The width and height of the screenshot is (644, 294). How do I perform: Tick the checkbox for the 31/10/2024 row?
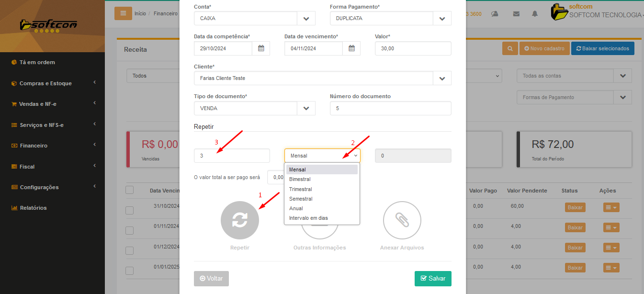[129, 210]
